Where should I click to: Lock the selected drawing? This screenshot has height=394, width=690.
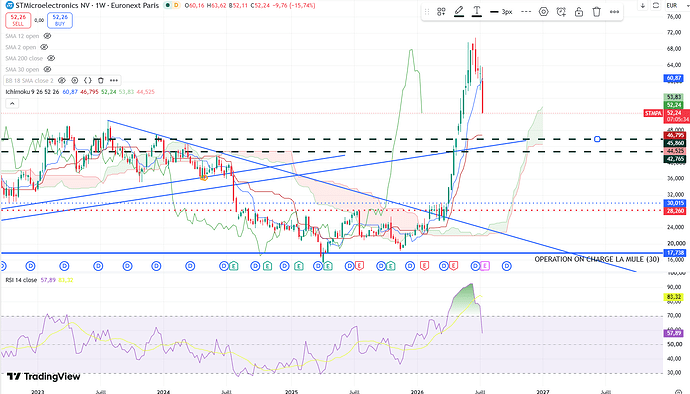pos(579,12)
